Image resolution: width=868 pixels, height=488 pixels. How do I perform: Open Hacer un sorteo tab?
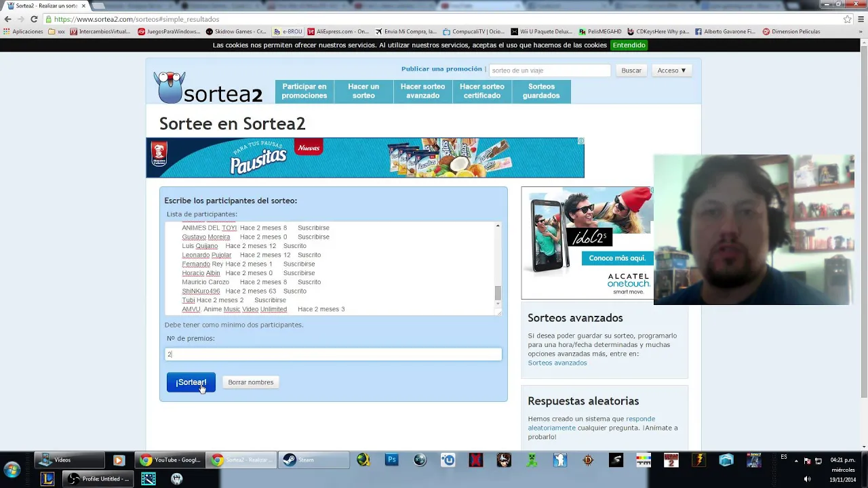pos(363,91)
